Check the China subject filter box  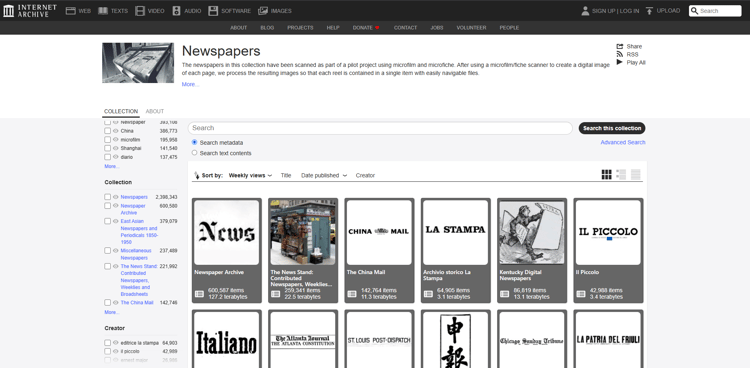point(108,131)
